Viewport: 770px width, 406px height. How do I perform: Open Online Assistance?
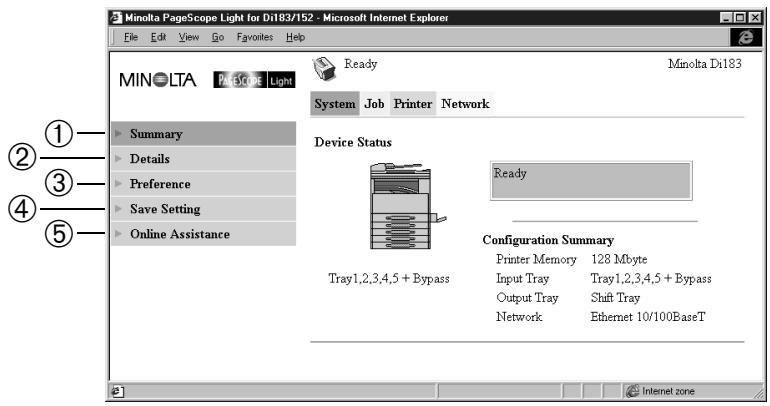[x=204, y=234]
